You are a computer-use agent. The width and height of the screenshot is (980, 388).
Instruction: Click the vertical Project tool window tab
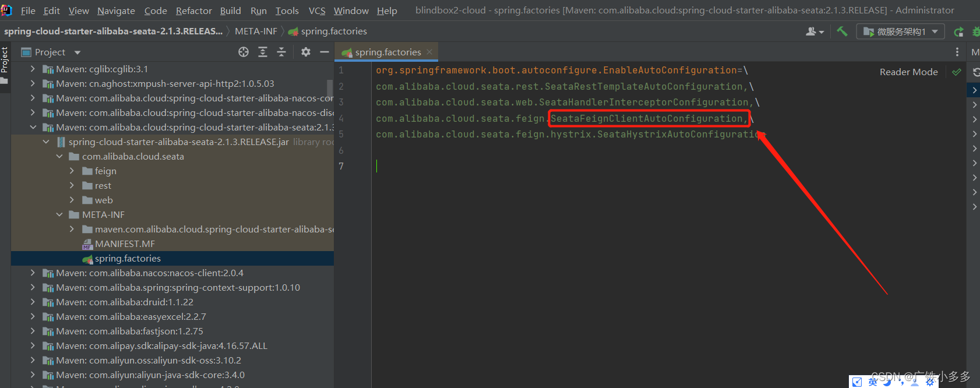[5, 65]
